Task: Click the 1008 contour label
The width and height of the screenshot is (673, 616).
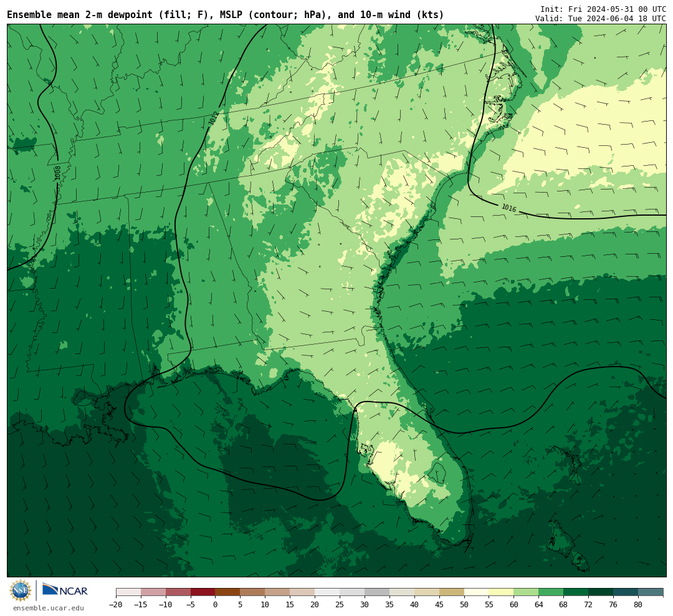Action: (x=57, y=173)
